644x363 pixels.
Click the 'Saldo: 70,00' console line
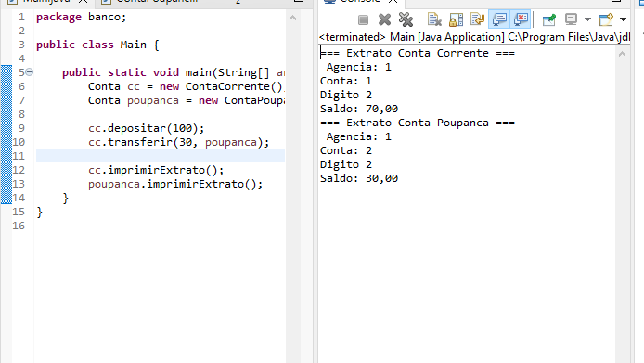point(359,109)
